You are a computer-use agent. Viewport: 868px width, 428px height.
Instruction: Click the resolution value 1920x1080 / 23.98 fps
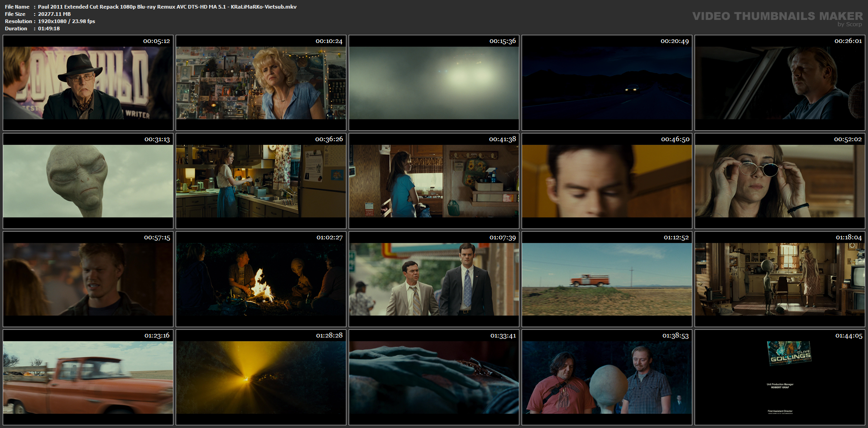point(67,21)
